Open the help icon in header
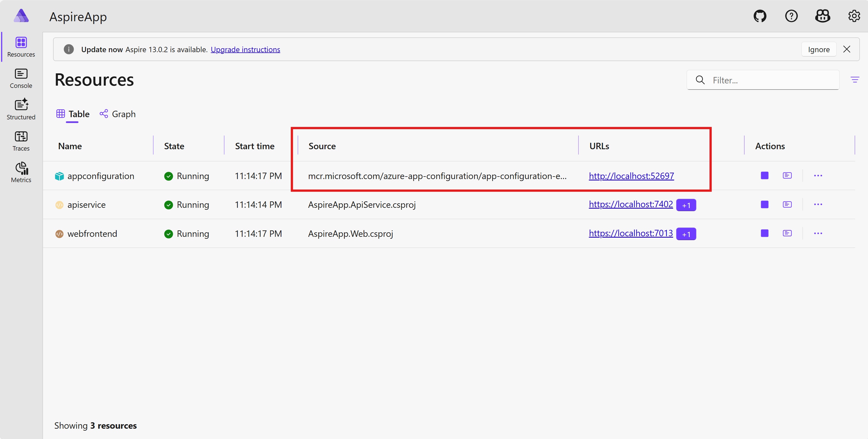The height and width of the screenshot is (439, 868). point(791,16)
